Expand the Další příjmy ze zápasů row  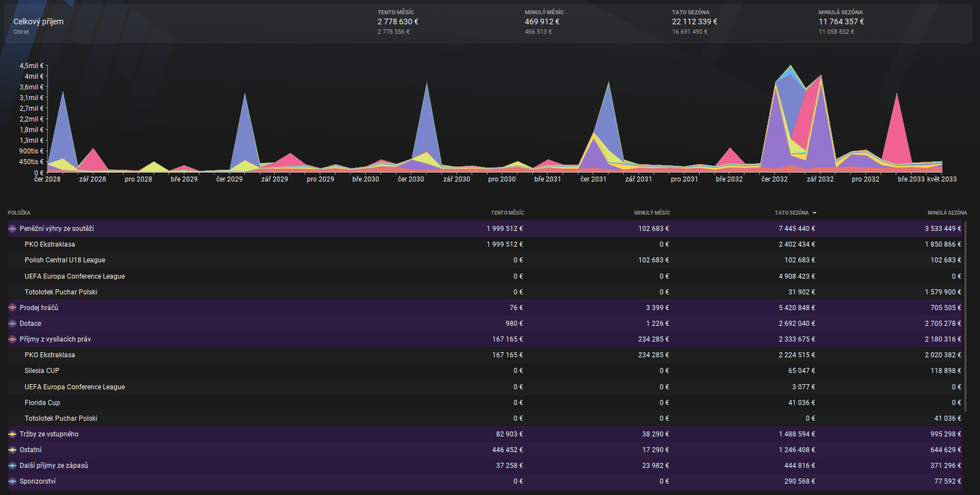click(x=486, y=465)
